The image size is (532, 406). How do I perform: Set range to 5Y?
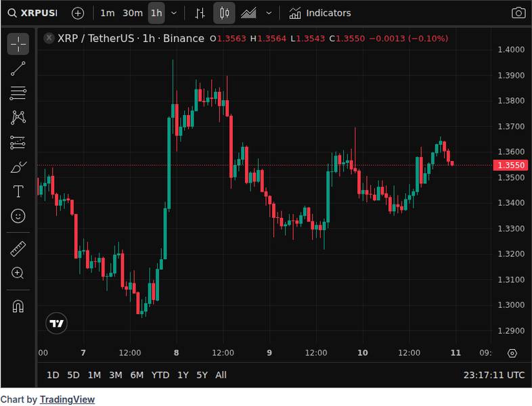point(202,375)
